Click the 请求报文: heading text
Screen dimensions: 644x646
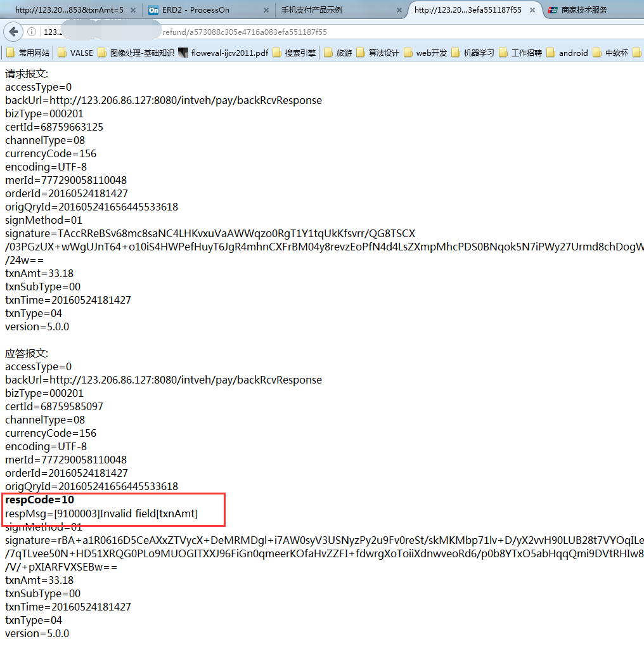27,74
